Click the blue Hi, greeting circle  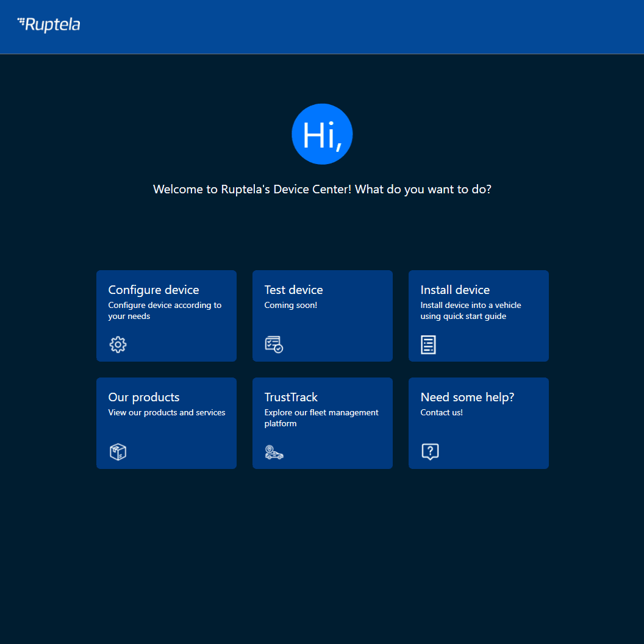click(322, 134)
